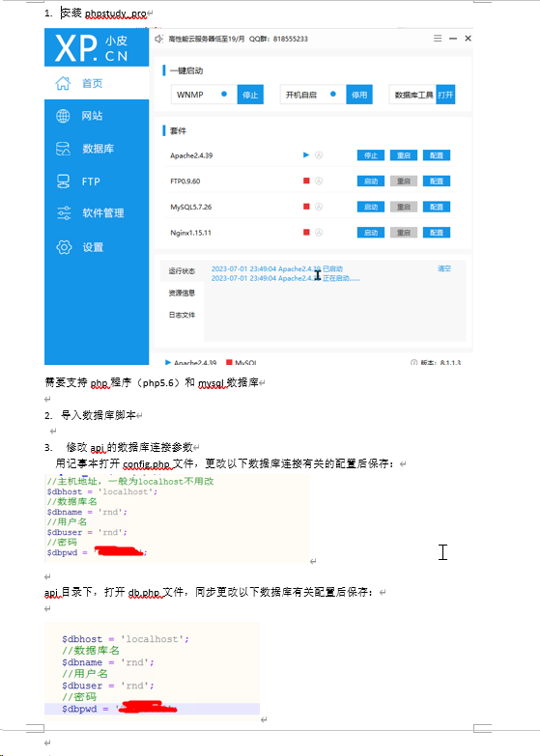Image resolution: width=540 pixels, height=756 pixels.
Task: Select the 网站 globe icon
Action: tap(63, 116)
